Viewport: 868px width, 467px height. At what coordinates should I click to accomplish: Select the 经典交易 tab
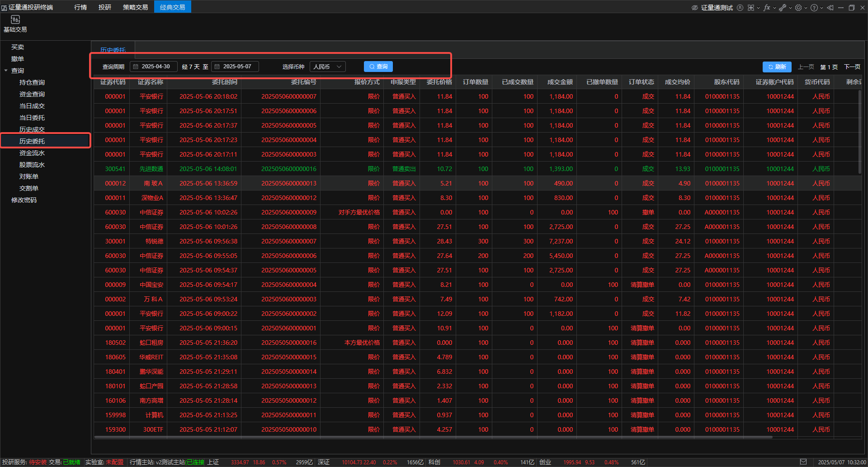pos(173,7)
